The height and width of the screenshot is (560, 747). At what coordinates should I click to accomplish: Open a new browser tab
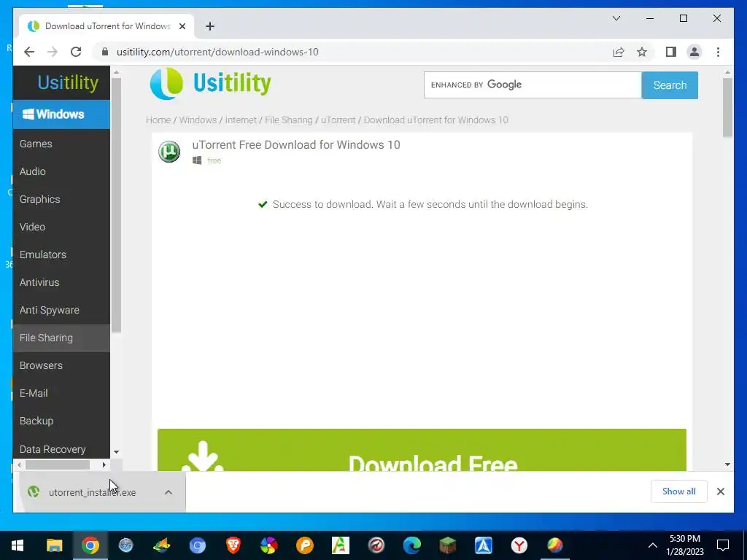coord(209,26)
